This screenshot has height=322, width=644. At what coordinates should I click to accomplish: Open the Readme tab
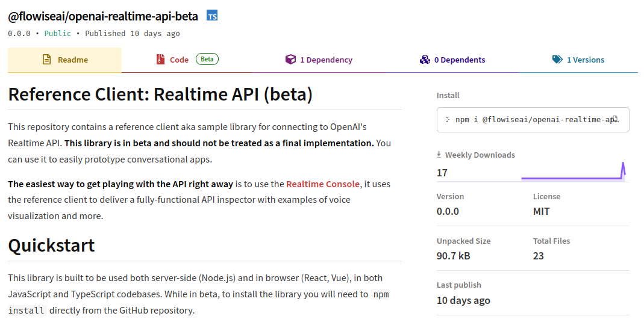[65, 60]
